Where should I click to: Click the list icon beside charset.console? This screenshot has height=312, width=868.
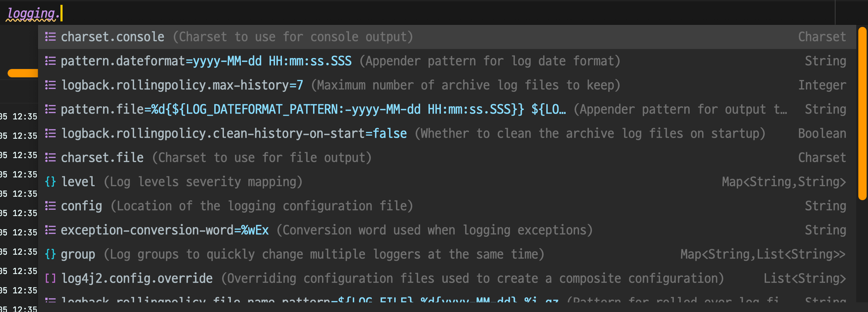coord(50,37)
